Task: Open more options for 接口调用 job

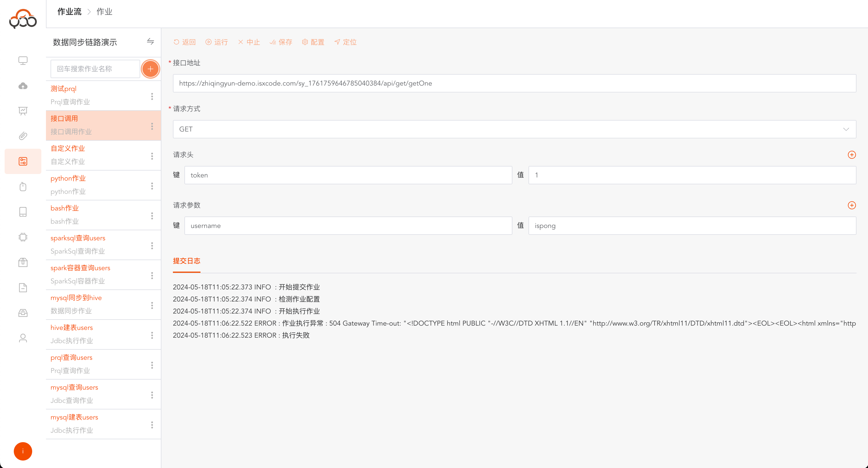Action: [152, 126]
